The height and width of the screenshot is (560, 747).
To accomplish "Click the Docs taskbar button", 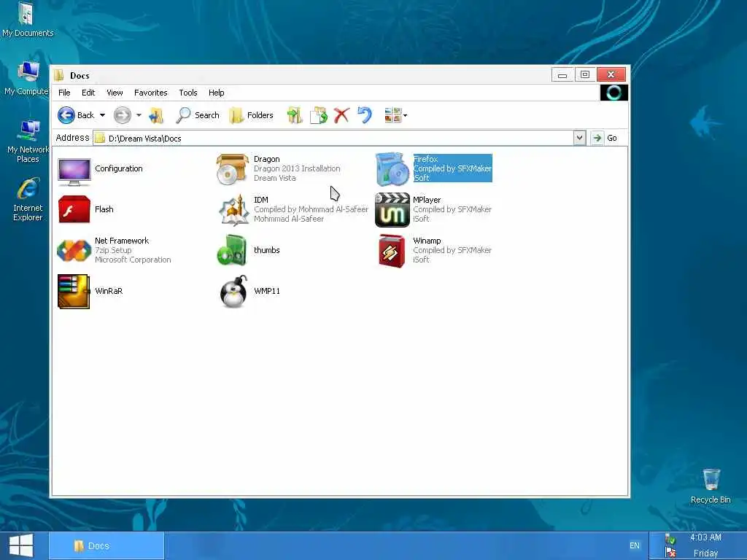I will click(x=107, y=545).
